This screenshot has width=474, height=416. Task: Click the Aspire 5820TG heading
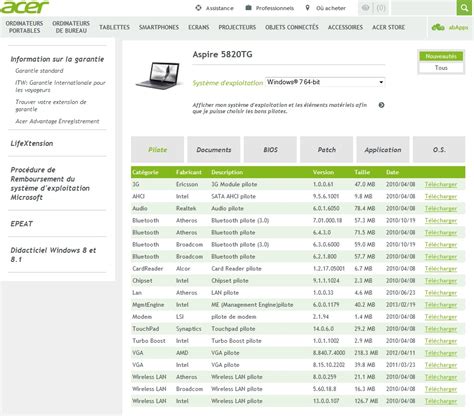(x=222, y=54)
